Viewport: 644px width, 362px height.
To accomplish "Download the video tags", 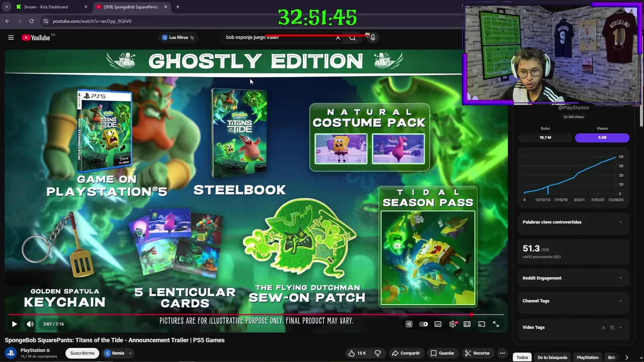I will pyautogui.click(x=603, y=327).
